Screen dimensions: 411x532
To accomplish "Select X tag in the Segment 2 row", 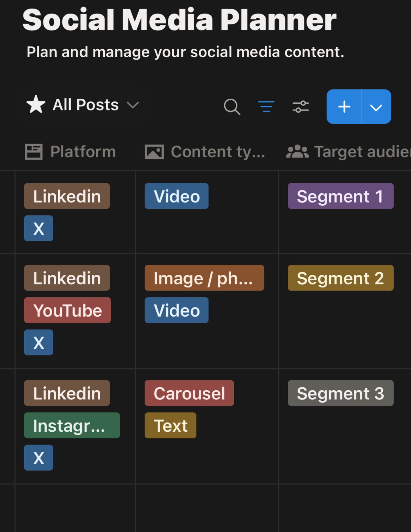I will pyautogui.click(x=39, y=343).
